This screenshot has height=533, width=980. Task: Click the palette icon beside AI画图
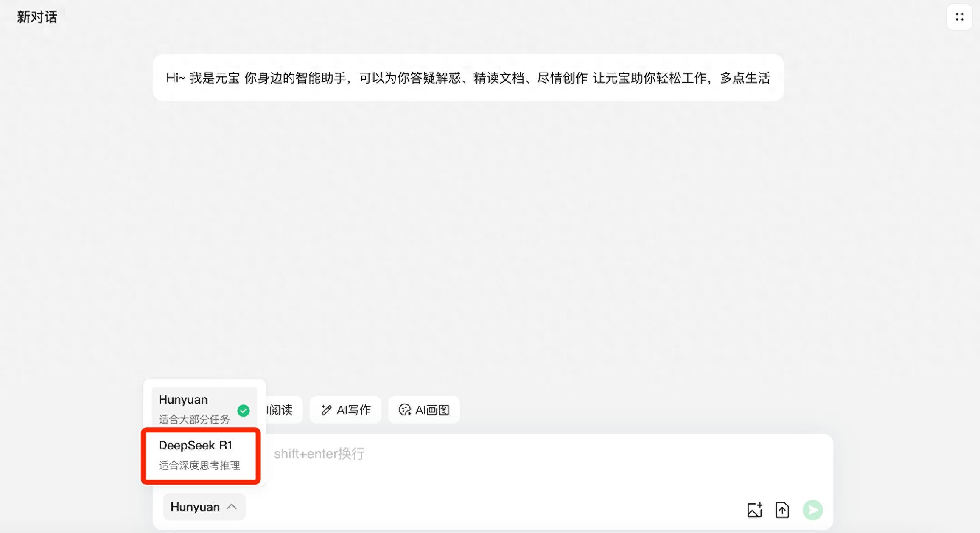coord(405,410)
